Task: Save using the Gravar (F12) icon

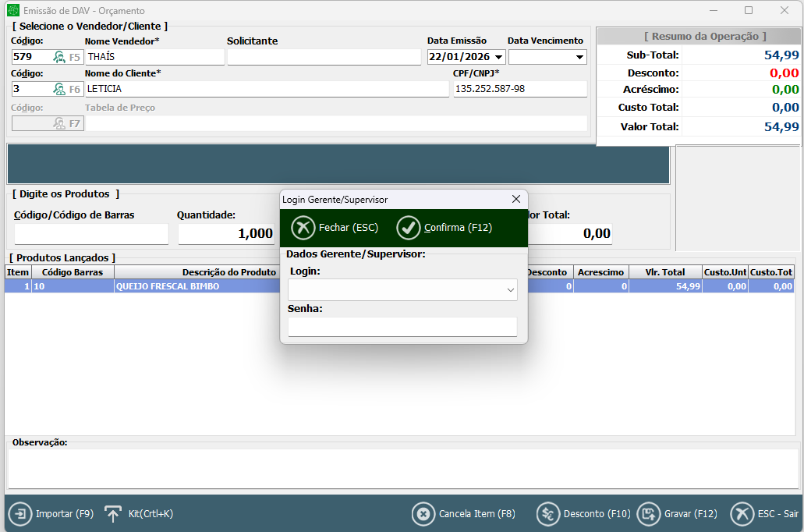Action: coord(648,514)
